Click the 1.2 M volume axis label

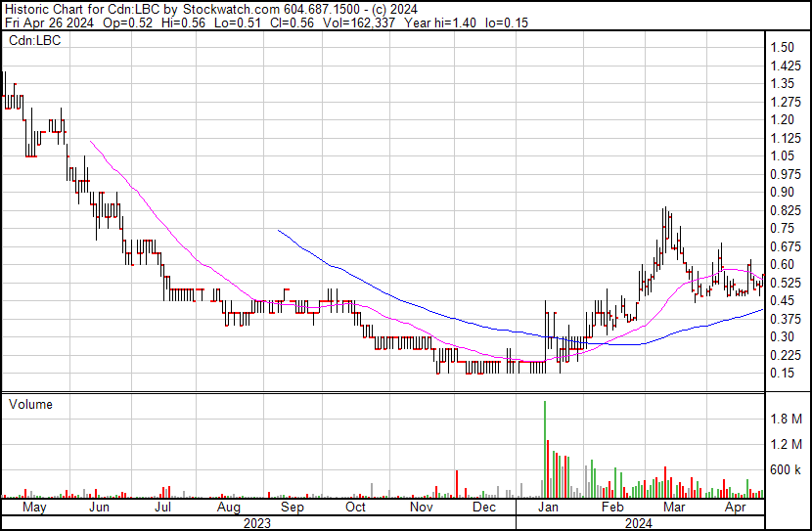(787, 444)
